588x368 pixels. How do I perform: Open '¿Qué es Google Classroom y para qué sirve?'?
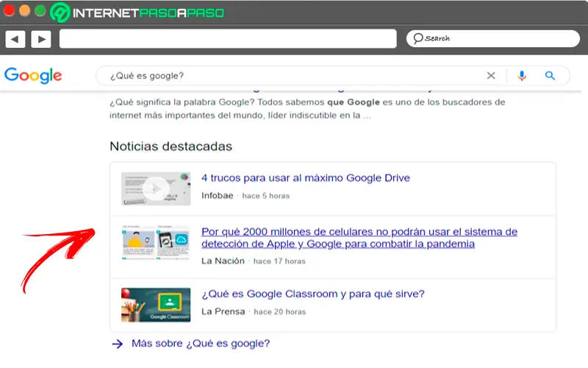(x=313, y=294)
